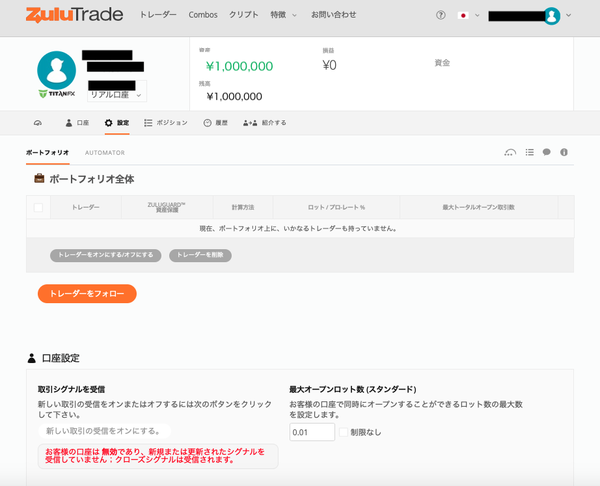Image resolution: width=600 pixels, height=486 pixels.
Task: Check the 制限なし checkbox
Action: pyautogui.click(x=343, y=432)
